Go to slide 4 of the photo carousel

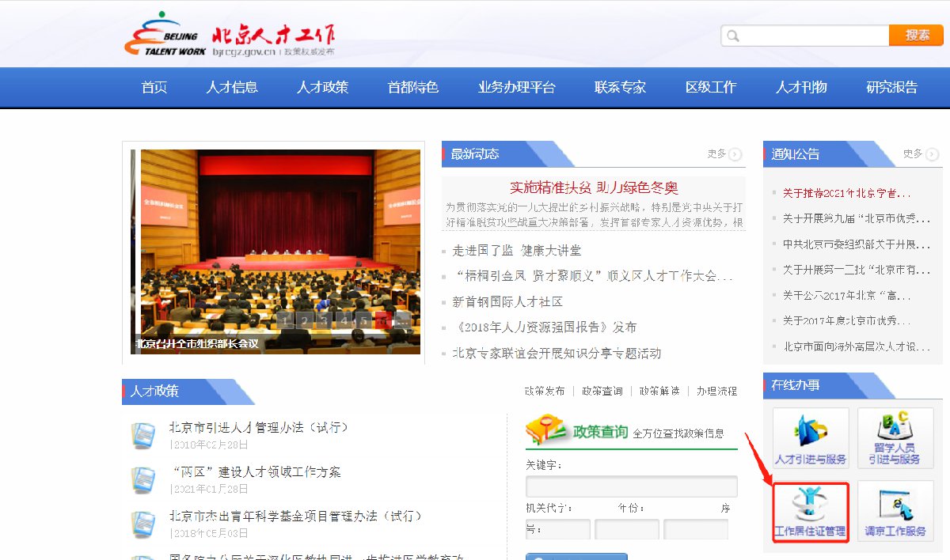pyautogui.click(x=344, y=320)
